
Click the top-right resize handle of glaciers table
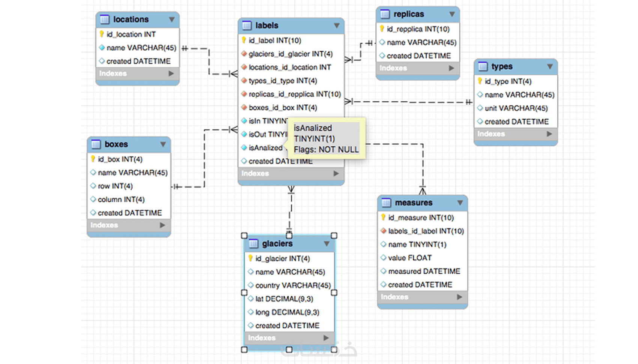click(334, 236)
